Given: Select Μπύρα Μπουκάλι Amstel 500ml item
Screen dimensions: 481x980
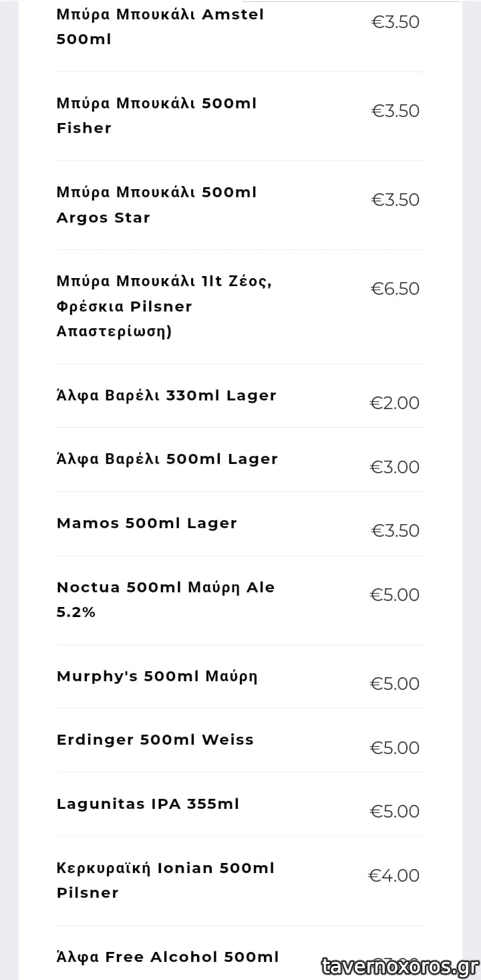Looking at the screenshot, I should pos(160,27).
